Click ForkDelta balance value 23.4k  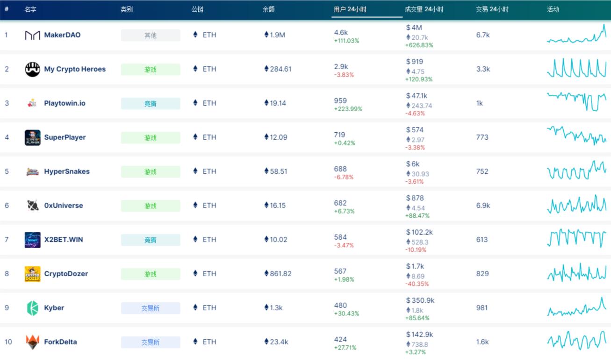(276, 342)
